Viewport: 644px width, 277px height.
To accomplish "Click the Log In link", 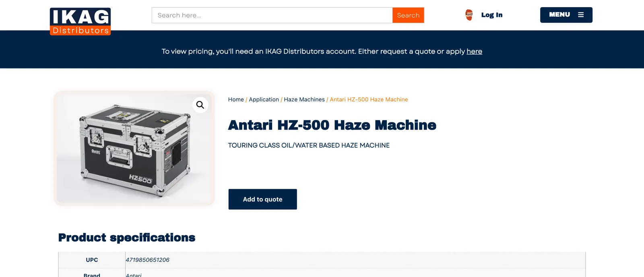I will coord(491,15).
